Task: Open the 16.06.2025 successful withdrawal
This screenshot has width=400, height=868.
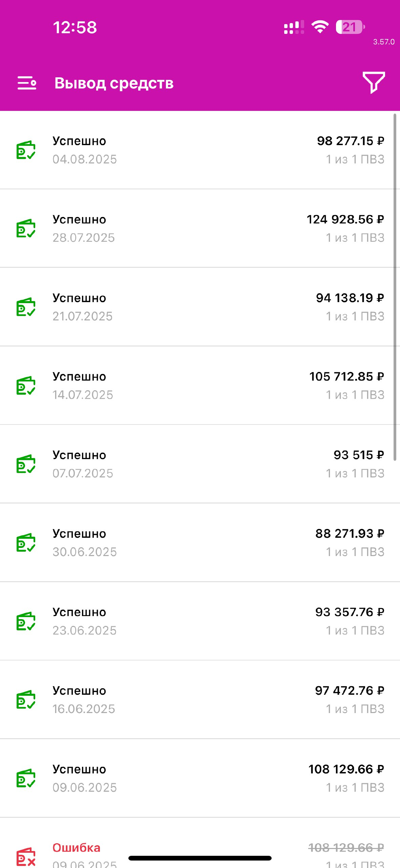Action: click(200, 699)
